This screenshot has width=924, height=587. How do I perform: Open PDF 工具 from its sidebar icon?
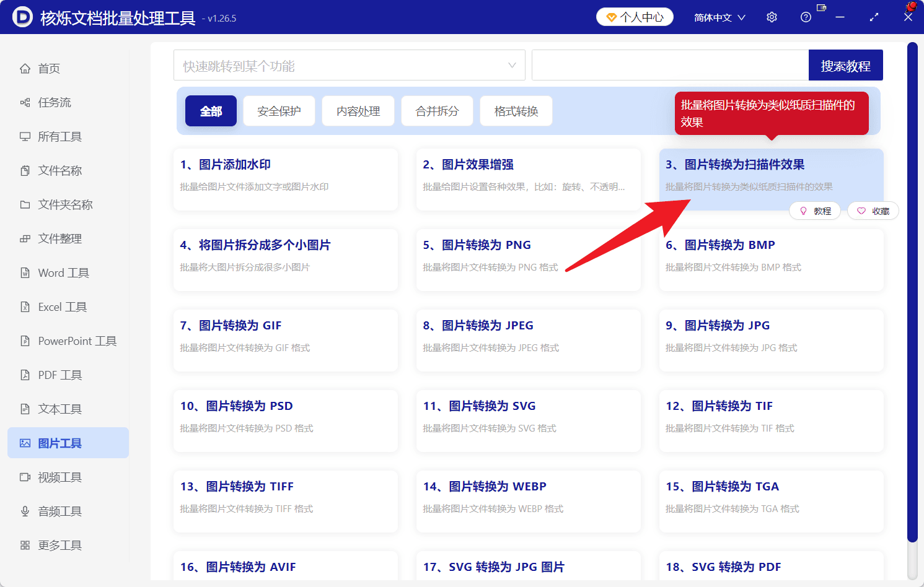click(25, 375)
